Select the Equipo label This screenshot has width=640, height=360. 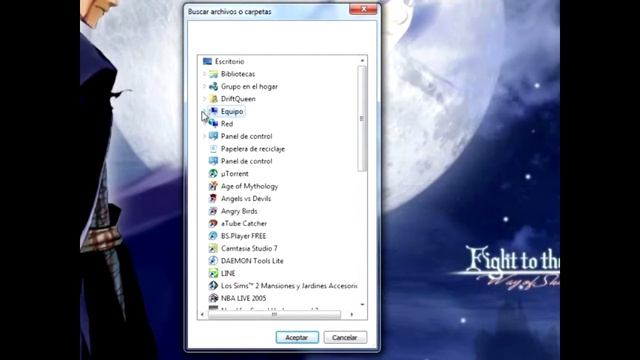(232, 111)
